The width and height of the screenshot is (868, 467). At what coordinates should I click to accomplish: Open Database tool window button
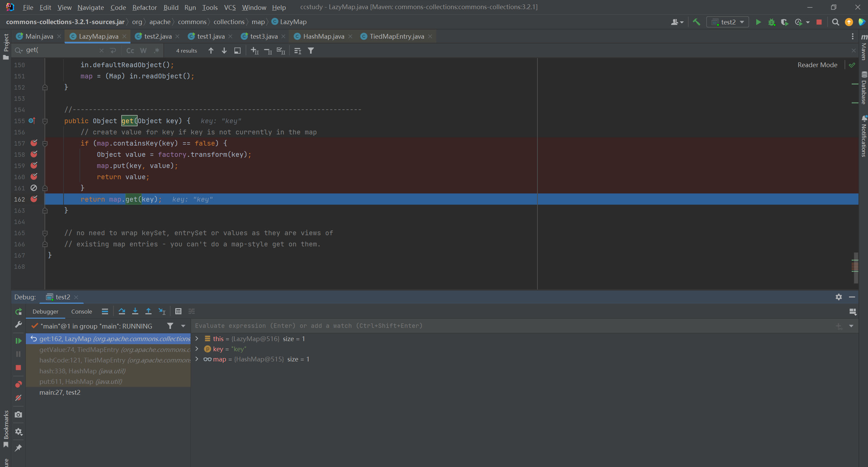[x=864, y=88]
